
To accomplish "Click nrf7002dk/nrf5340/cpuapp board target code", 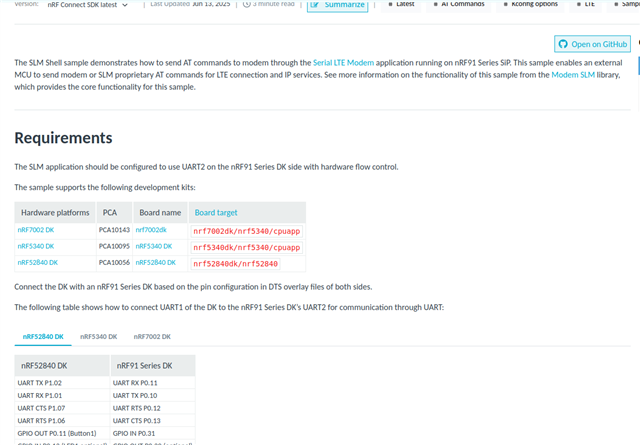I will [x=247, y=231].
